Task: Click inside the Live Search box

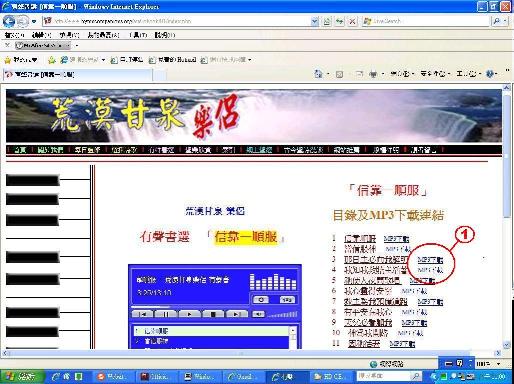Action: (427, 21)
